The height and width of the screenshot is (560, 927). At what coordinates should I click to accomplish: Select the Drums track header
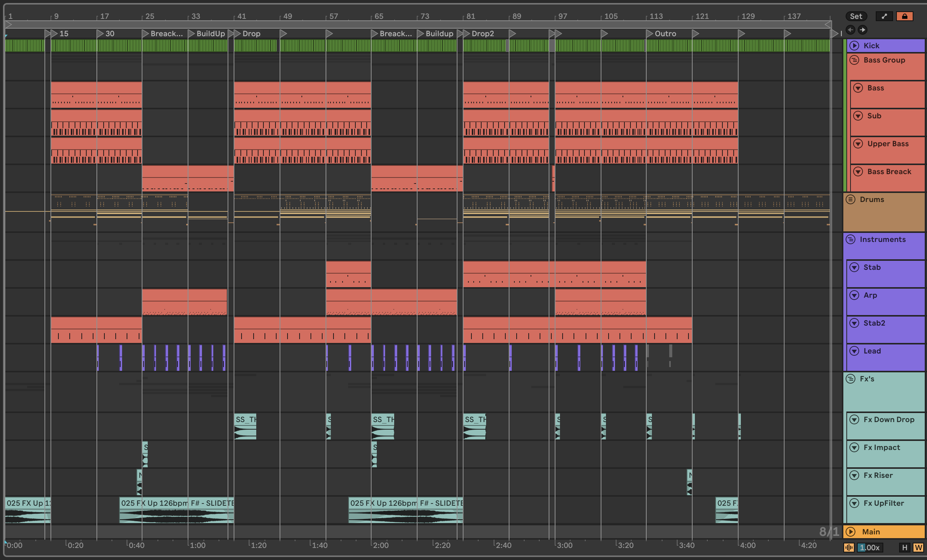pos(883,212)
